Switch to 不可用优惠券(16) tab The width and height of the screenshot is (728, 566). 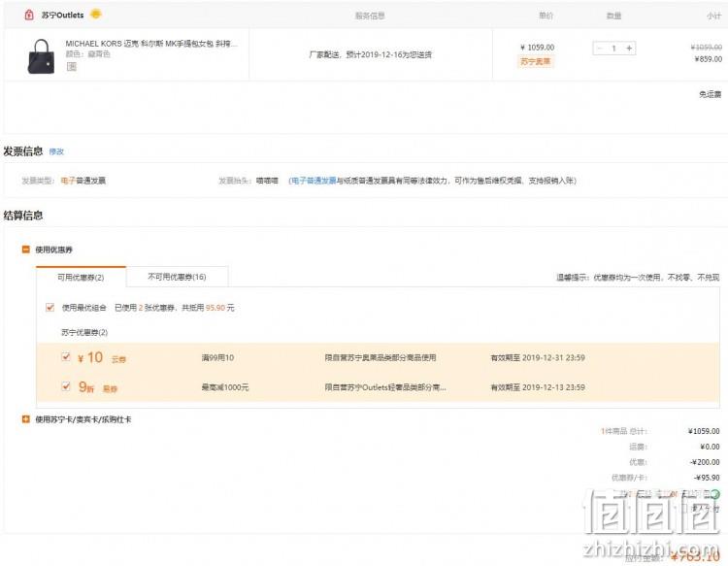click(177, 277)
